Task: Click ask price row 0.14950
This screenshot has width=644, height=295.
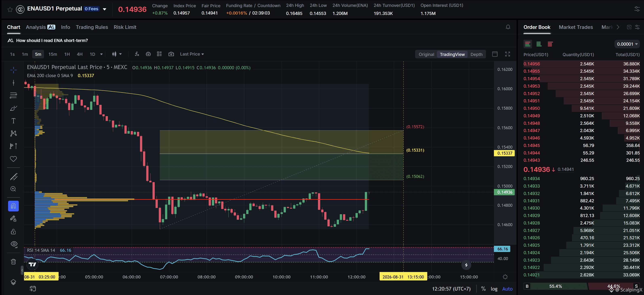Action: point(582,108)
